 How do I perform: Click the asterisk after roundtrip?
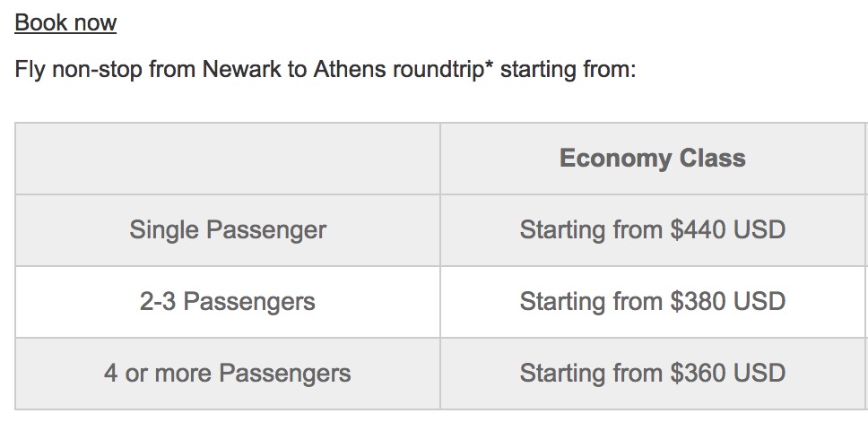(x=490, y=67)
